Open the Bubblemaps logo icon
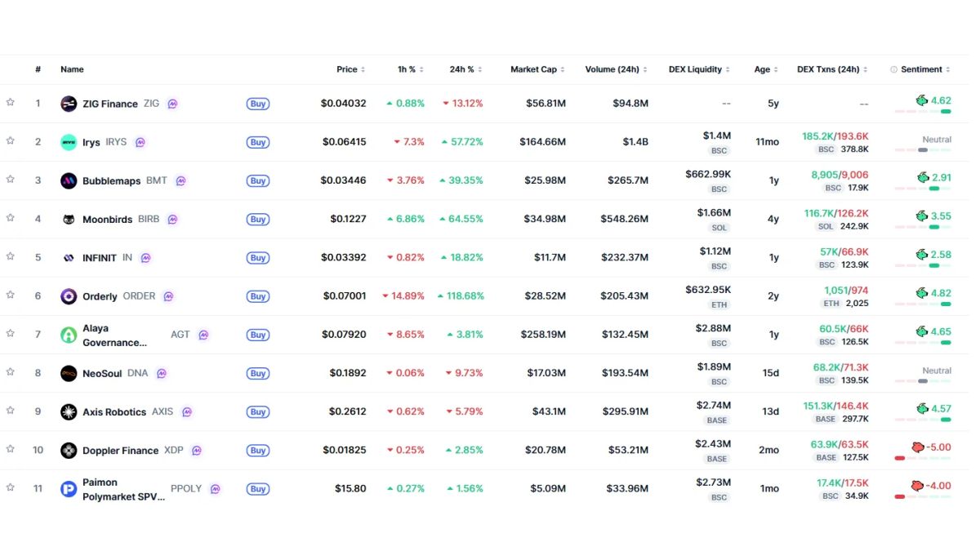 (69, 180)
